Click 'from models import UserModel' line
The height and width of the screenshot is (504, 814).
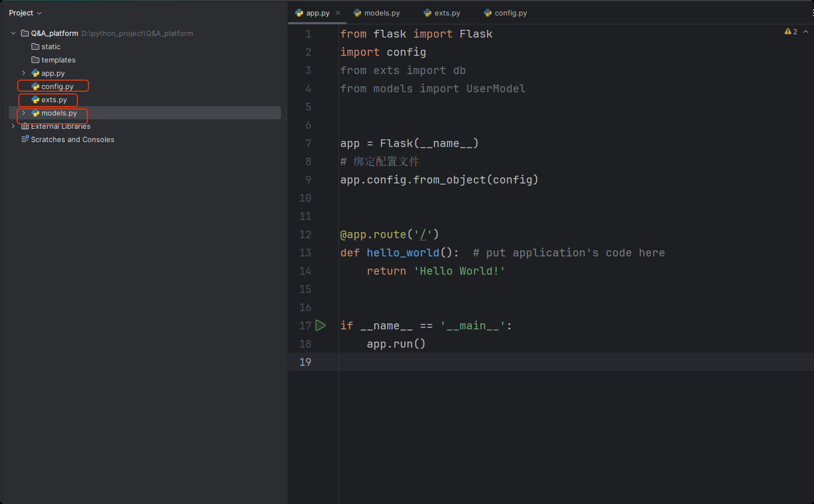tap(433, 88)
